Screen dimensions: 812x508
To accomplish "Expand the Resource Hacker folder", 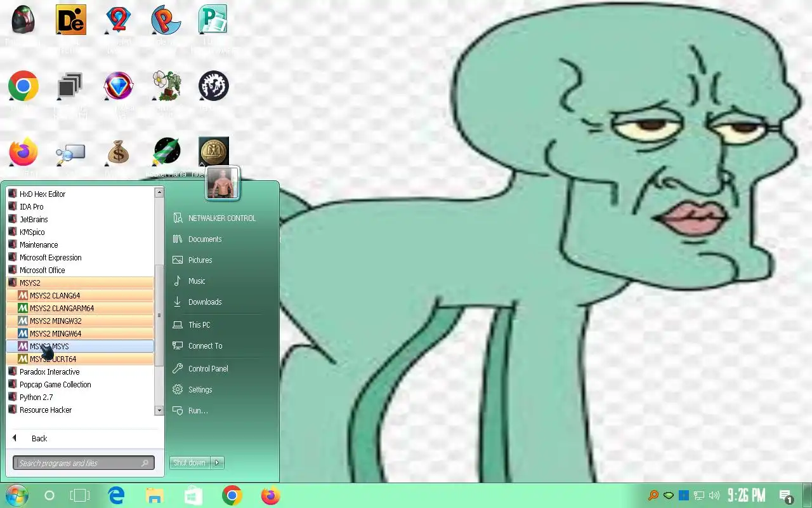I will tap(80, 410).
